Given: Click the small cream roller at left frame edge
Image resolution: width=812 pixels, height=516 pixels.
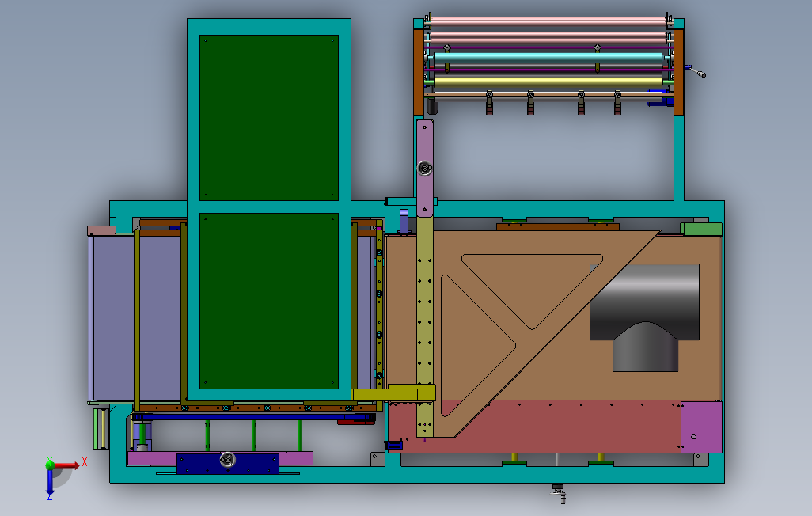Looking at the screenshot, I should (x=101, y=428).
